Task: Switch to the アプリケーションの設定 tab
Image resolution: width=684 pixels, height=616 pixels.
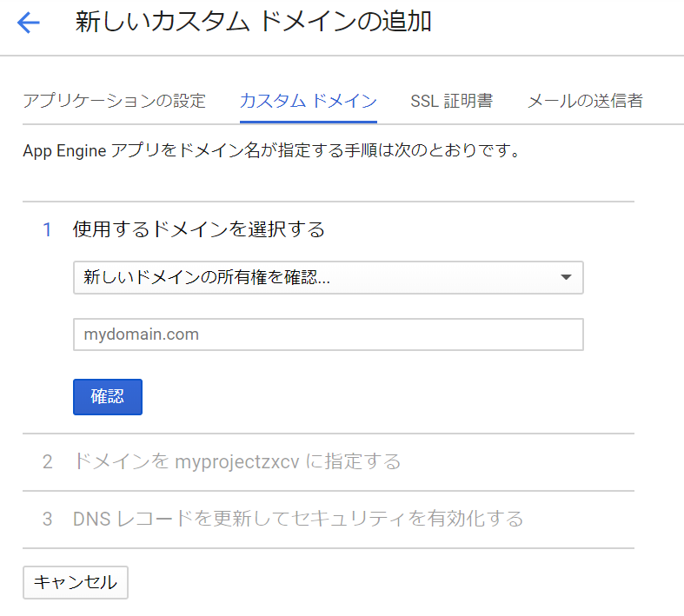Action: [x=114, y=101]
